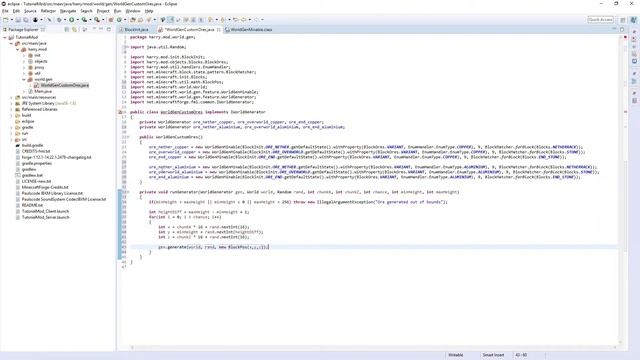The height and width of the screenshot is (360, 640).
Task: Click the Writable status bar field
Action: click(x=456, y=355)
